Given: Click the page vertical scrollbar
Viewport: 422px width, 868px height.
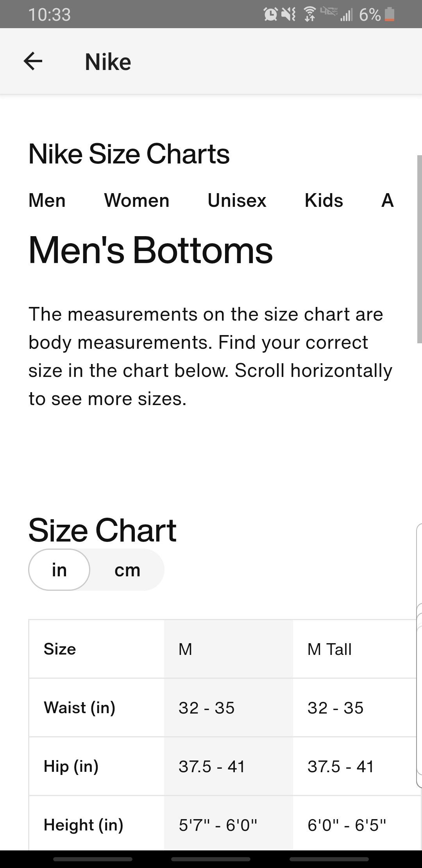Looking at the screenshot, I should point(419,249).
